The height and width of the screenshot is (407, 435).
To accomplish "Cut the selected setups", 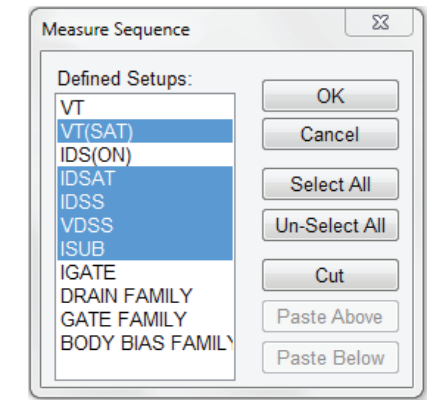I will [x=330, y=275].
